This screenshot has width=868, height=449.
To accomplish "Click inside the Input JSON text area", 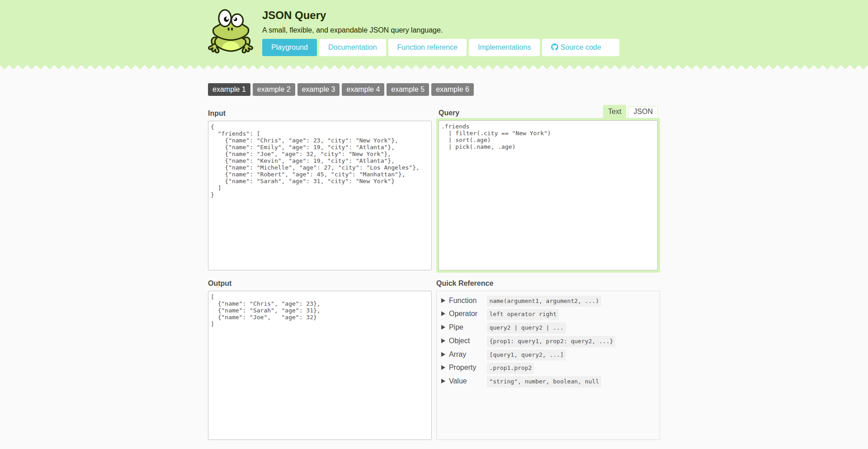I will [319, 226].
